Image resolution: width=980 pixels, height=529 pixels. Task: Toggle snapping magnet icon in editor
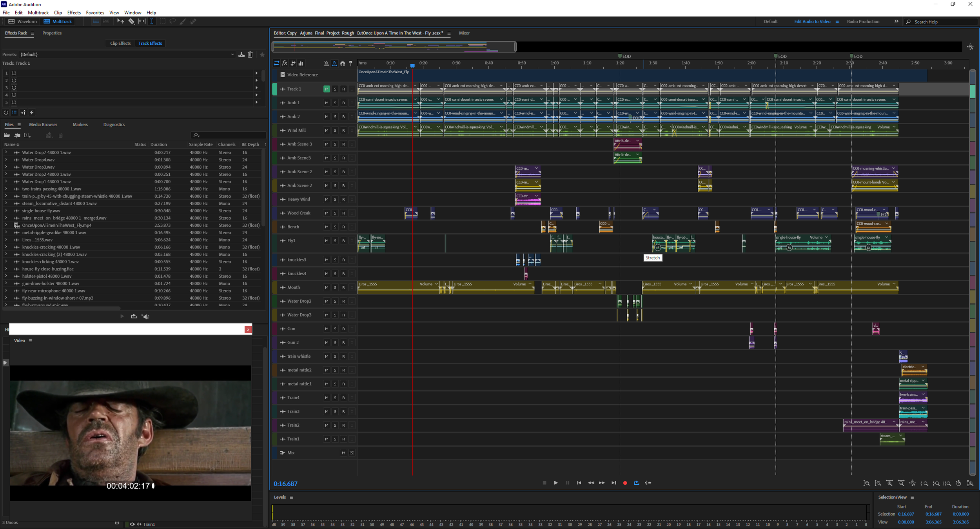click(x=343, y=63)
